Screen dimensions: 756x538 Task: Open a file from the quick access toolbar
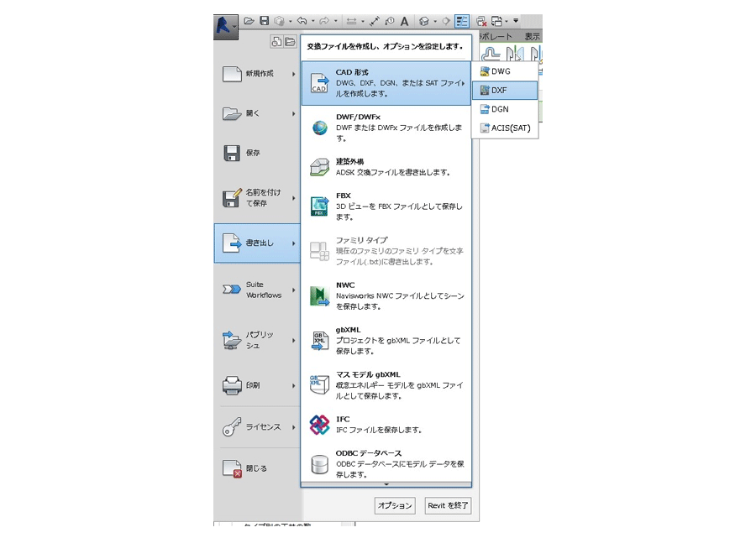pos(249,21)
